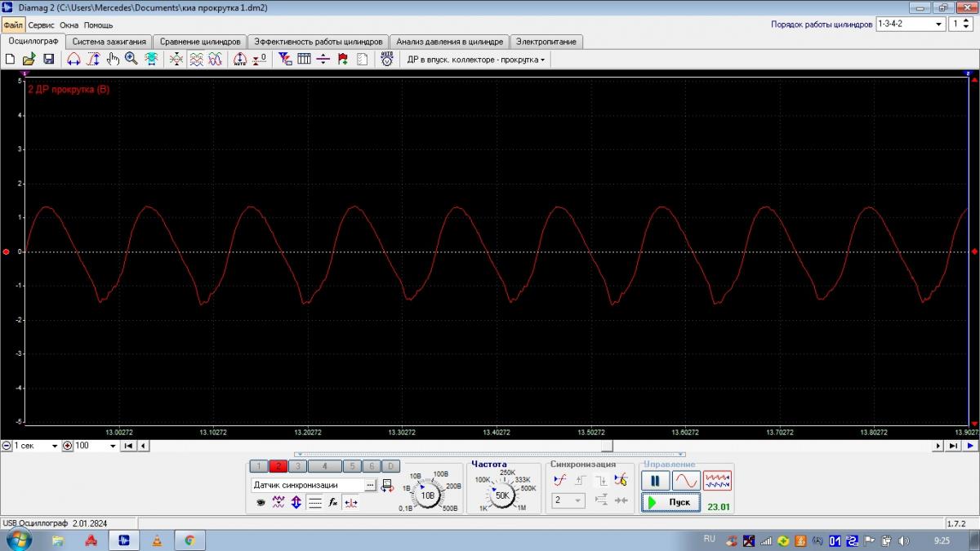Open the 1 сек time scale dropdown
The image size is (980, 551).
pyautogui.click(x=55, y=446)
